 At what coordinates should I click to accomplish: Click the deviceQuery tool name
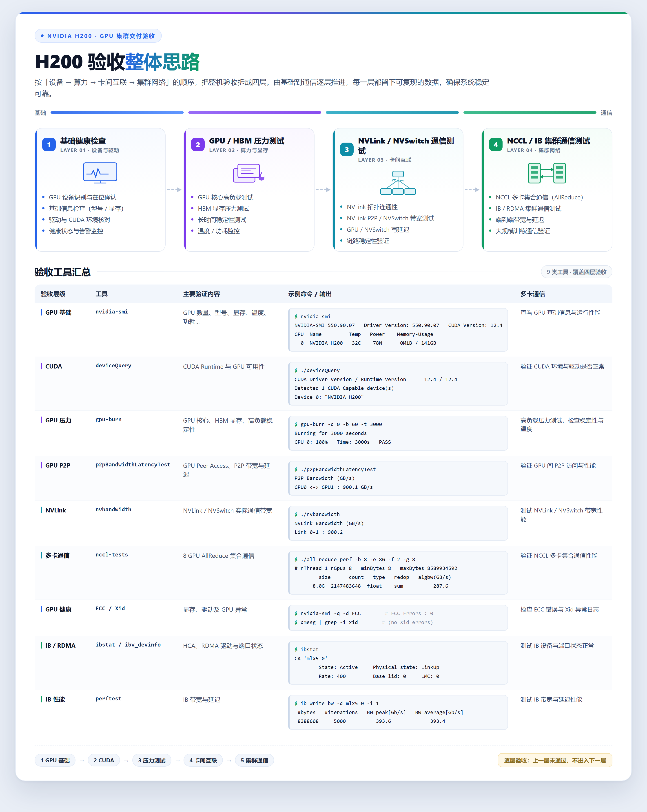113,366
